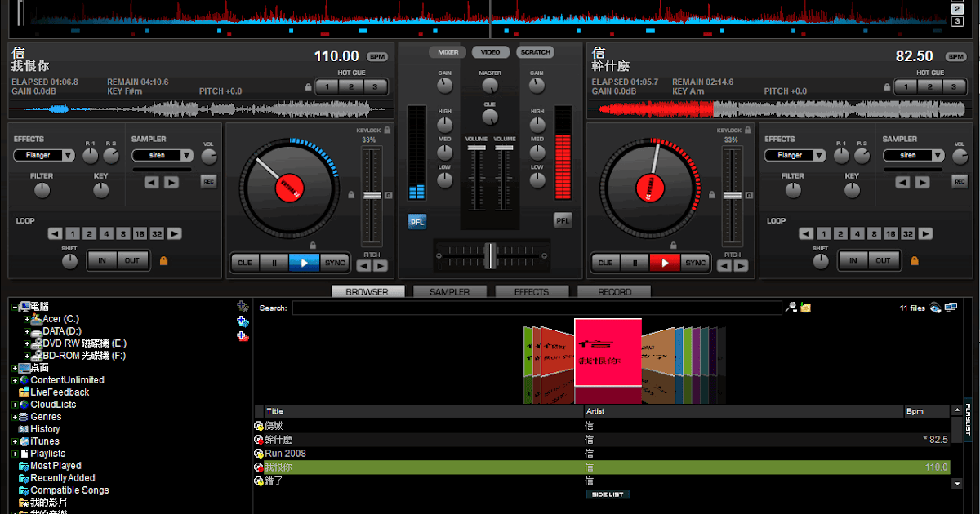
Task: Click the crossfader handle
Action: point(490,255)
